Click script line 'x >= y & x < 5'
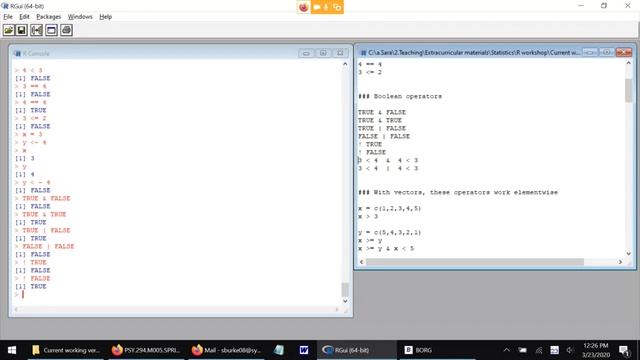Viewport: 640px width, 360px height. (x=386, y=249)
